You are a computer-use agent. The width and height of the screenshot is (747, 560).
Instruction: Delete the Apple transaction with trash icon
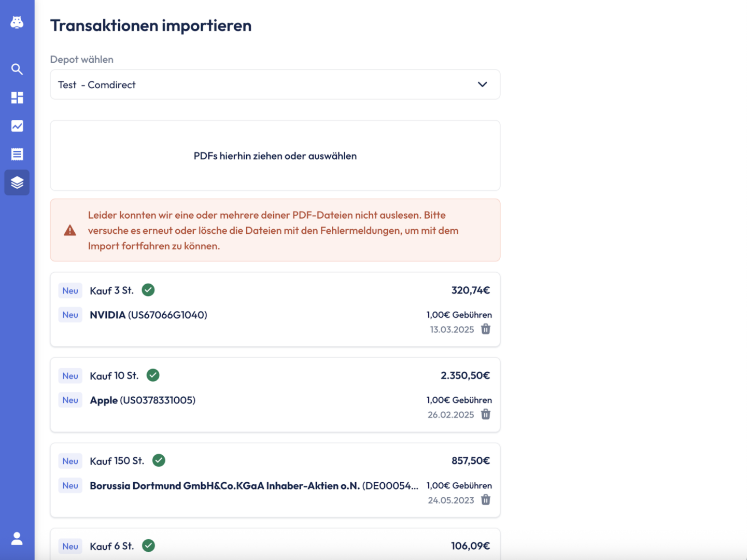[x=486, y=414]
